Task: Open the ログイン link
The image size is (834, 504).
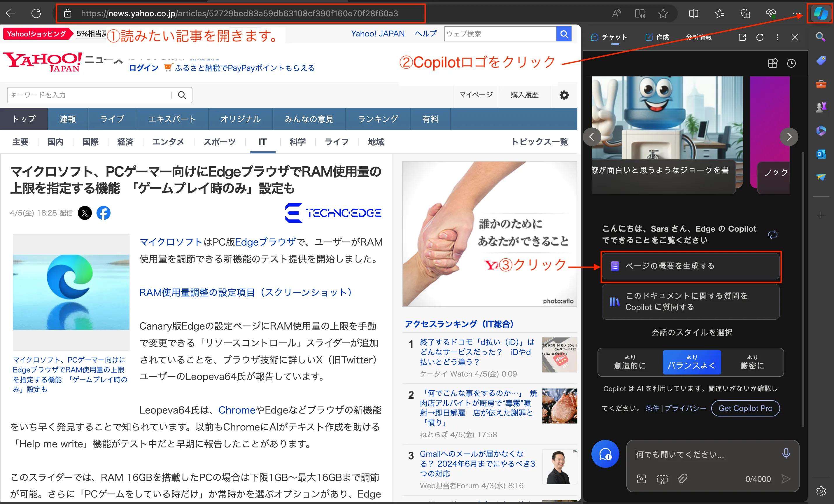Action: coord(143,68)
